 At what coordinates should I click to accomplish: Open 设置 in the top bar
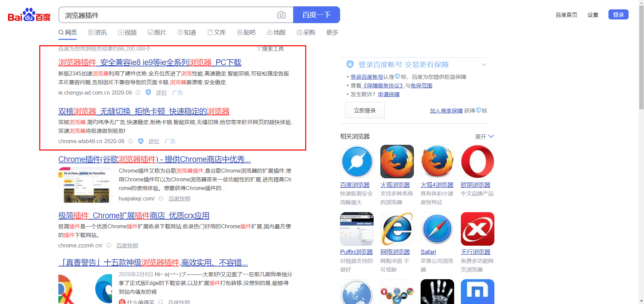click(593, 15)
